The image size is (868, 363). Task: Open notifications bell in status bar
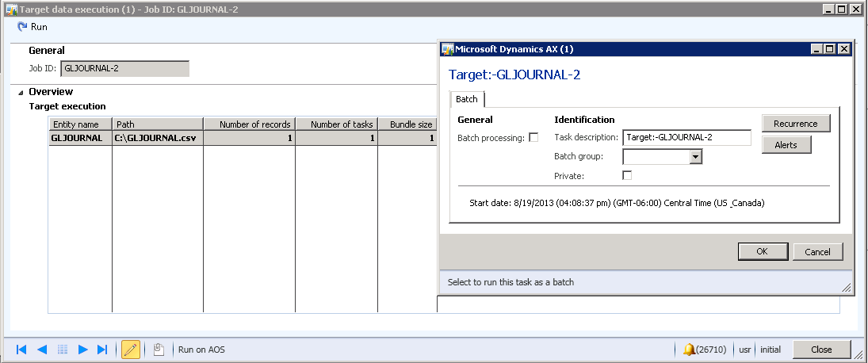689,350
